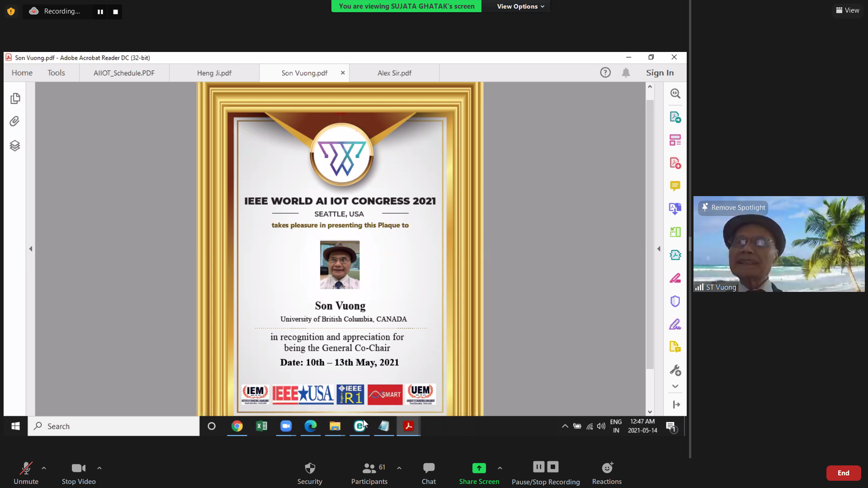Open the yellow file conversion tool icon
This screenshot has width=868, height=488.
[x=675, y=347]
